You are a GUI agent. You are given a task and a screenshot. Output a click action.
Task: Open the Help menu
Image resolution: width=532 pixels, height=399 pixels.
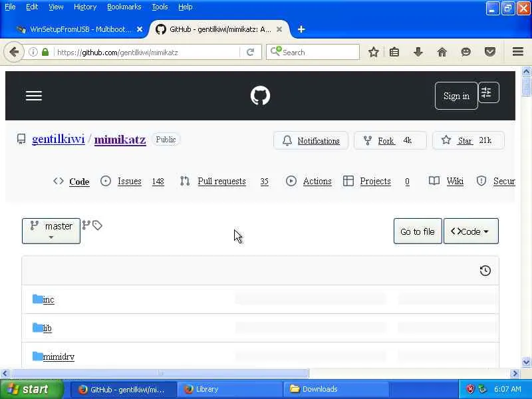tap(186, 7)
